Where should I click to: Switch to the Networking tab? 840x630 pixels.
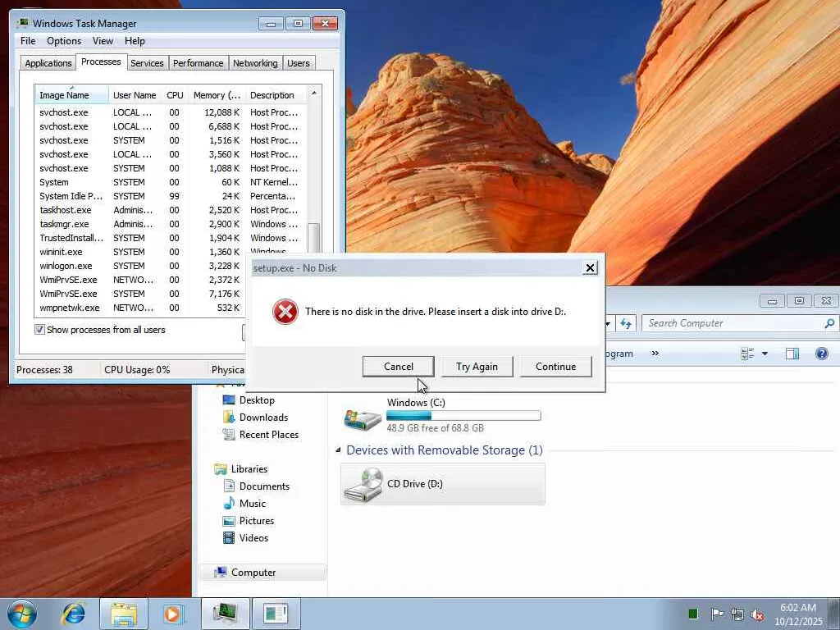[255, 63]
